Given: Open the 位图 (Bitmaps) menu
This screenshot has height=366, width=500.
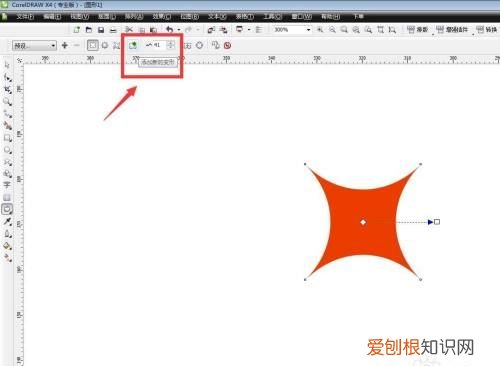Looking at the screenshot, I should pos(190,16).
